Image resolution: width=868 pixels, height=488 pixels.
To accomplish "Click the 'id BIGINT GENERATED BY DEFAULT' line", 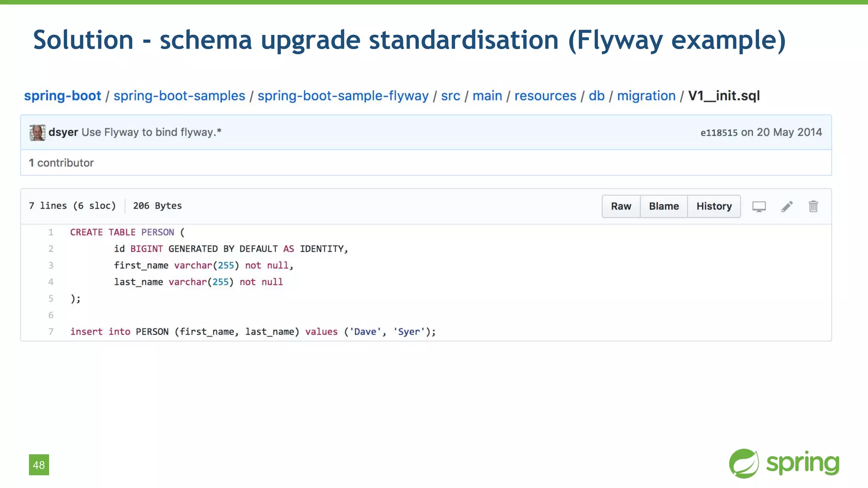I will pos(231,249).
